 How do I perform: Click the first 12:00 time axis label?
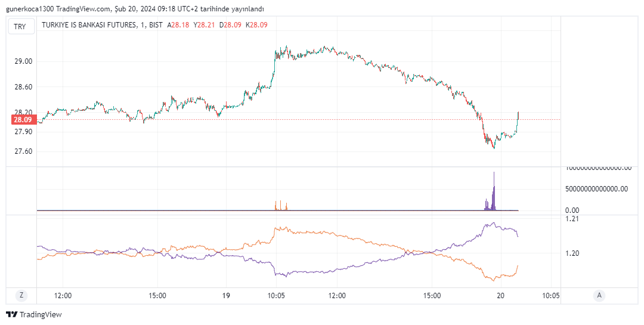(x=63, y=295)
